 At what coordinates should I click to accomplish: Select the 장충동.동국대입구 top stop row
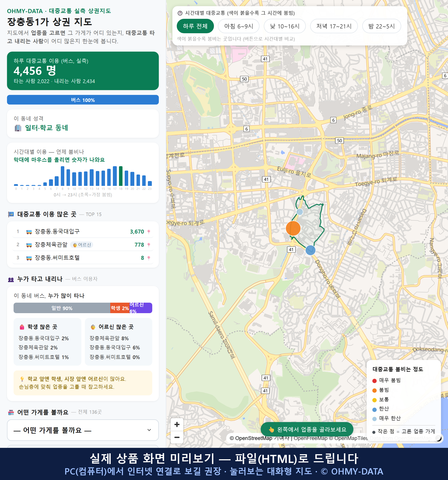coord(83,232)
